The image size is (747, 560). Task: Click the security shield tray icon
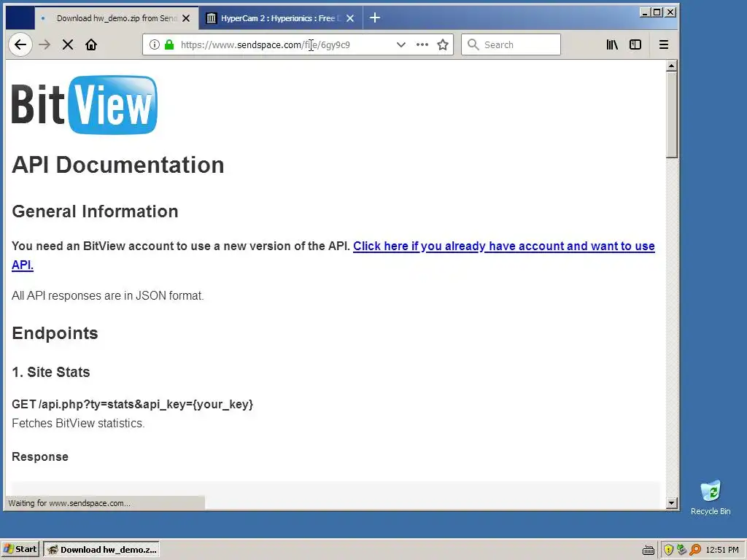click(x=668, y=550)
